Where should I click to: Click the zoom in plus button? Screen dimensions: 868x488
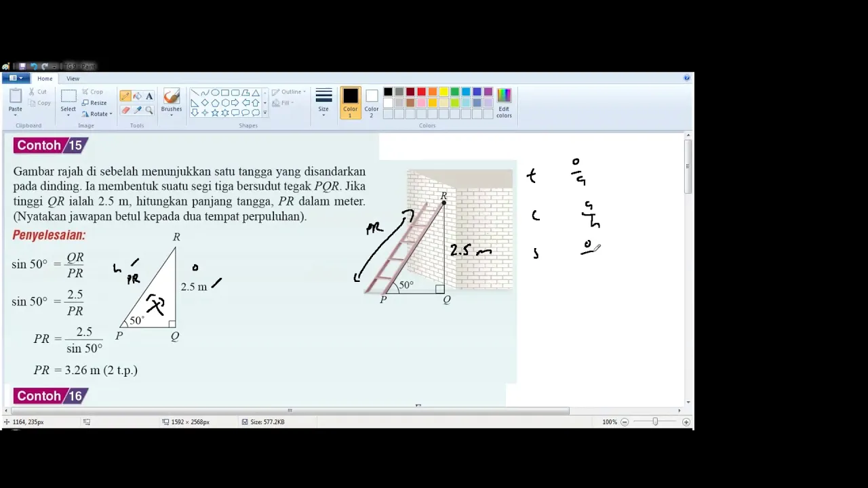(686, 422)
